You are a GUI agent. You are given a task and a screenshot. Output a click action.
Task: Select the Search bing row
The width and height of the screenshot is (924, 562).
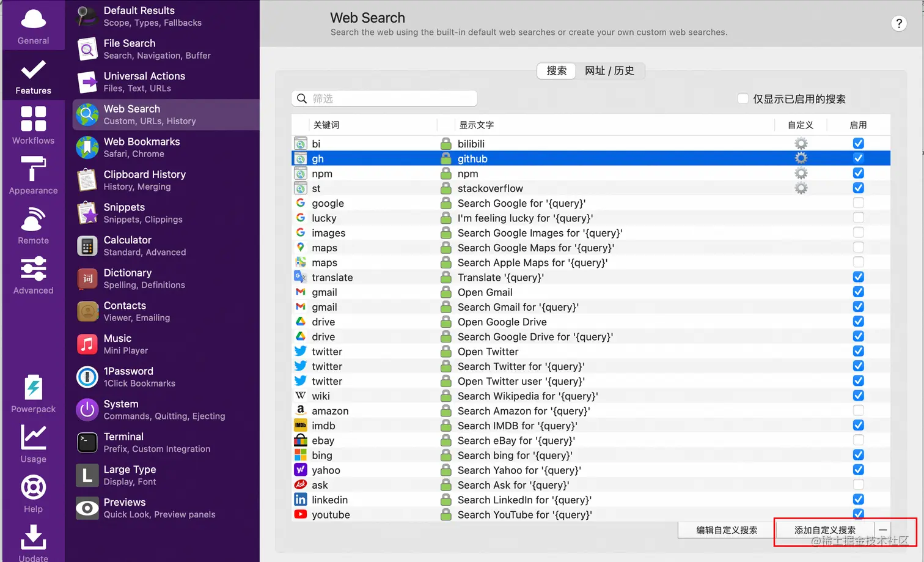point(591,455)
